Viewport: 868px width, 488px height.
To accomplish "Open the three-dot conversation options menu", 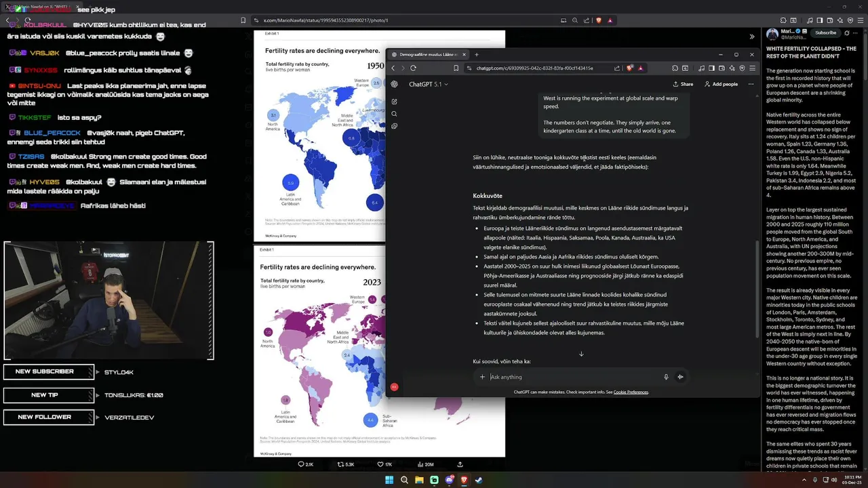I will point(751,84).
